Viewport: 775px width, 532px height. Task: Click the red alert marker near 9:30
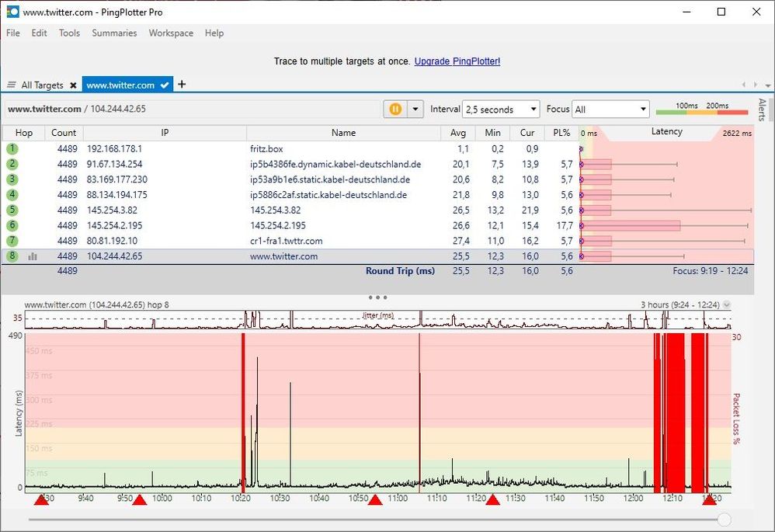[x=41, y=500]
